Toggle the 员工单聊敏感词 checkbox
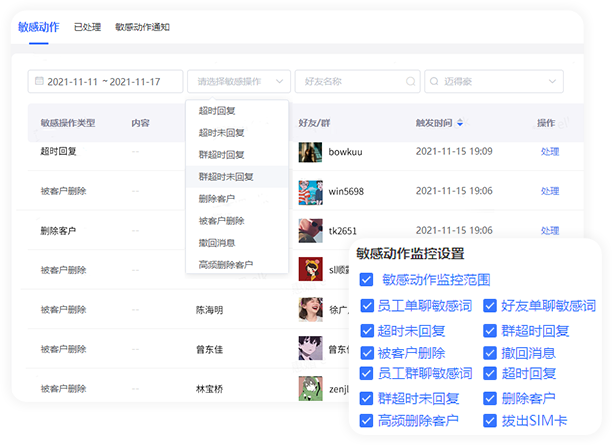The width and height of the screenshot is (612, 445). pyautogui.click(x=366, y=306)
